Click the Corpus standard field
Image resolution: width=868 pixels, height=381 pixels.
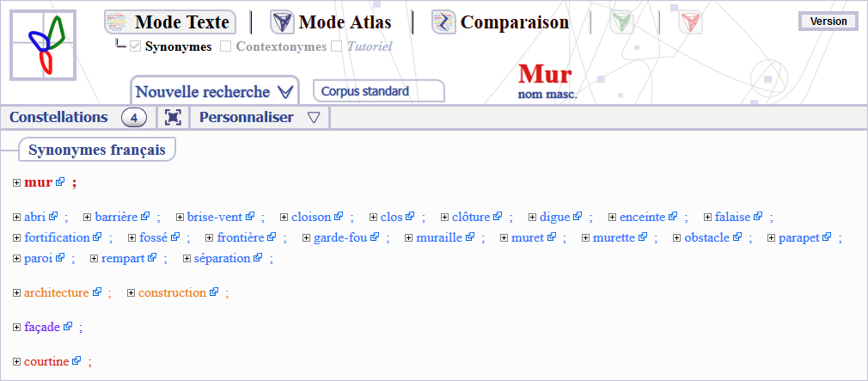point(378,91)
